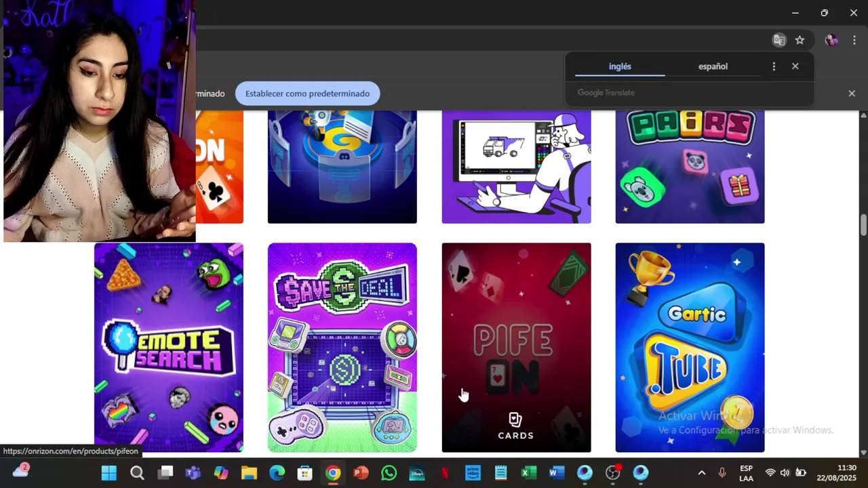
Task: Close the Google Translate popup
Action: click(x=795, y=66)
